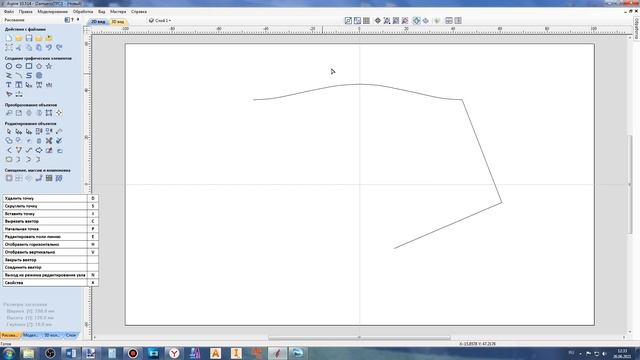This screenshot has height=360, width=640.
Task: Switch to the Слои bottom panel tab
Action: pos(71,335)
